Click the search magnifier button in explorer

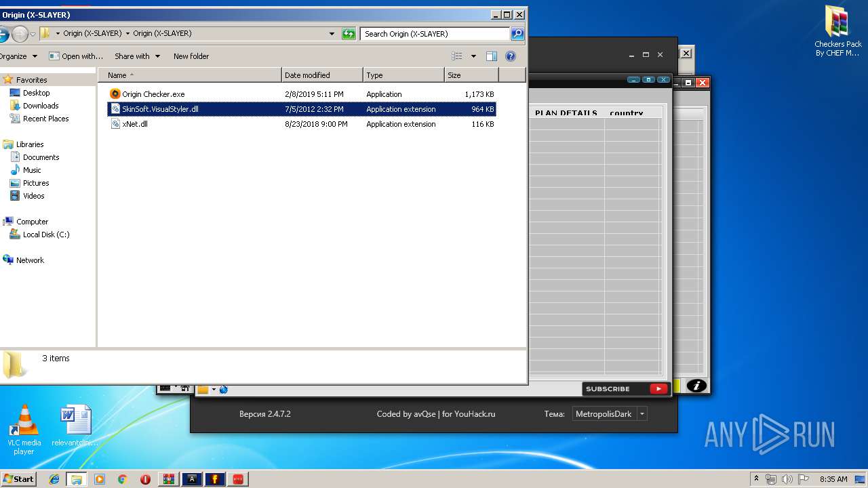[x=517, y=33]
